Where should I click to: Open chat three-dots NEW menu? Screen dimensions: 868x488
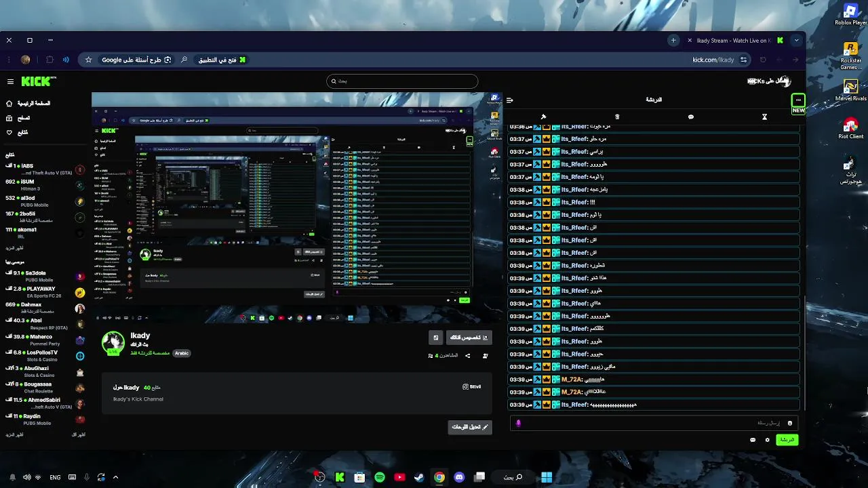pos(799,100)
